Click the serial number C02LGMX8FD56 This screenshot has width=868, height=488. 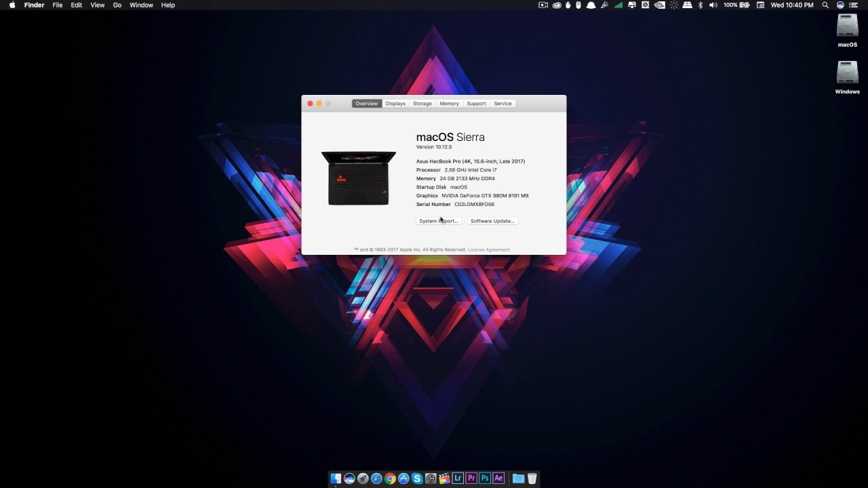click(x=475, y=204)
